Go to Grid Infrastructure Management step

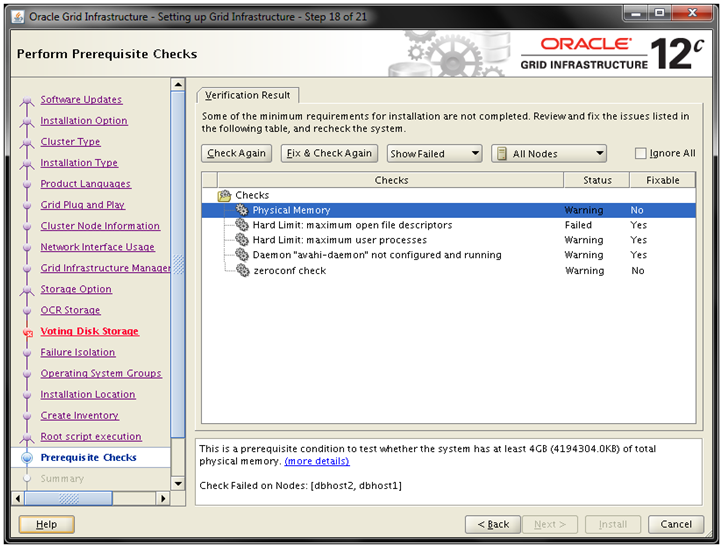(105, 268)
